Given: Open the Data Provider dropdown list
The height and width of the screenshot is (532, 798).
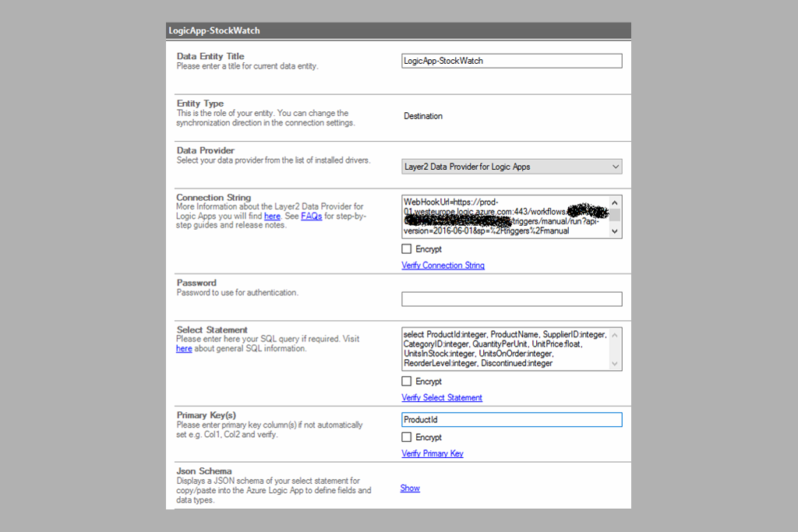Looking at the screenshot, I should (x=511, y=166).
